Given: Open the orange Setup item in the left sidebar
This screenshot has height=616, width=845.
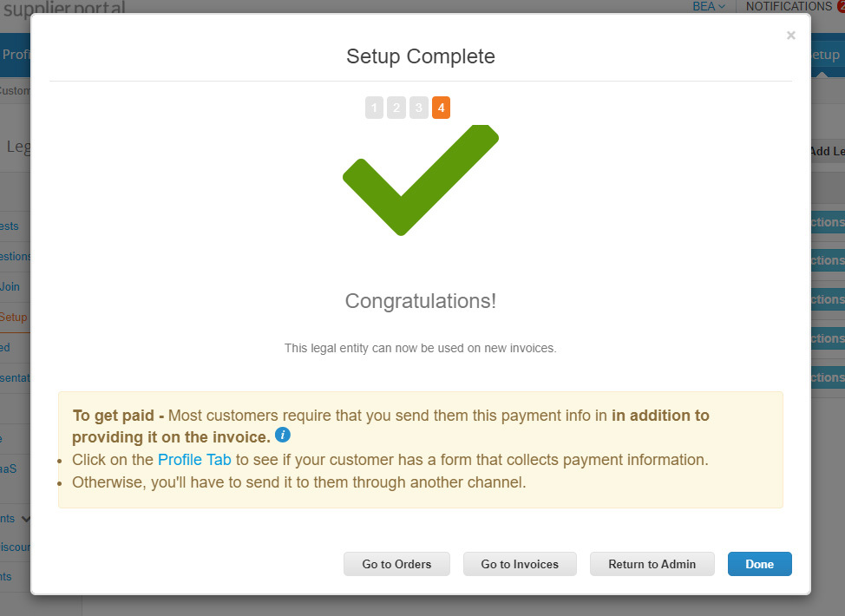Looking at the screenshot, I should point(14,317).
